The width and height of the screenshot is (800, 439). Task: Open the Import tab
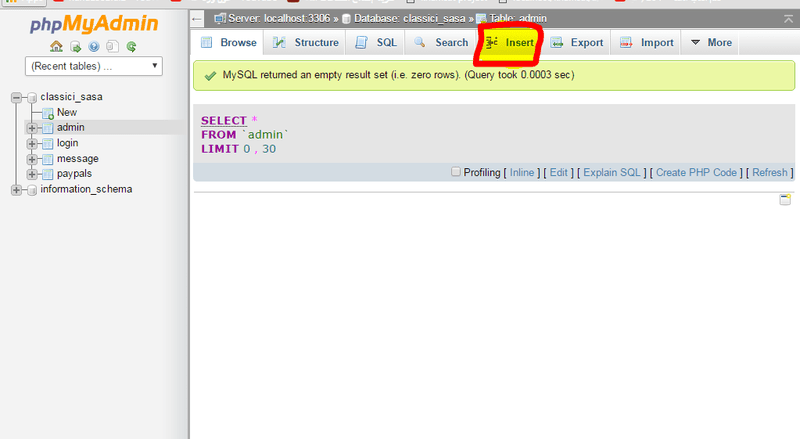646,42
